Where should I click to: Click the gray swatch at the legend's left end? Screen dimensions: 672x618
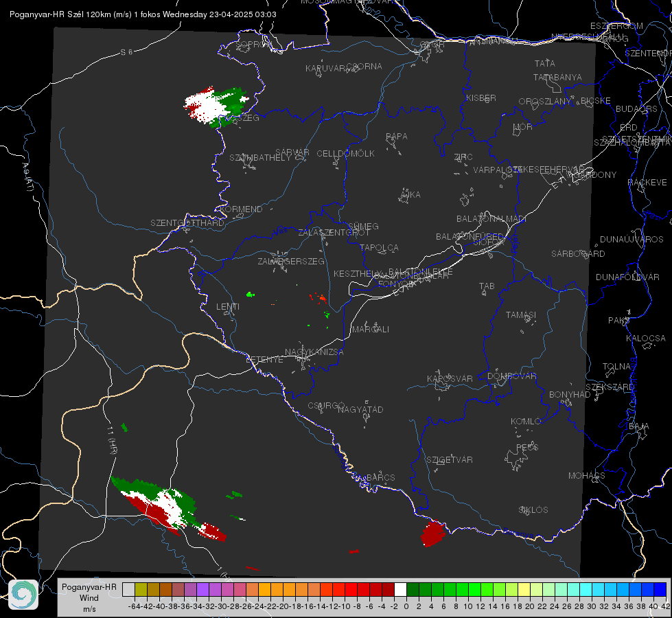(x=128, y=589)
